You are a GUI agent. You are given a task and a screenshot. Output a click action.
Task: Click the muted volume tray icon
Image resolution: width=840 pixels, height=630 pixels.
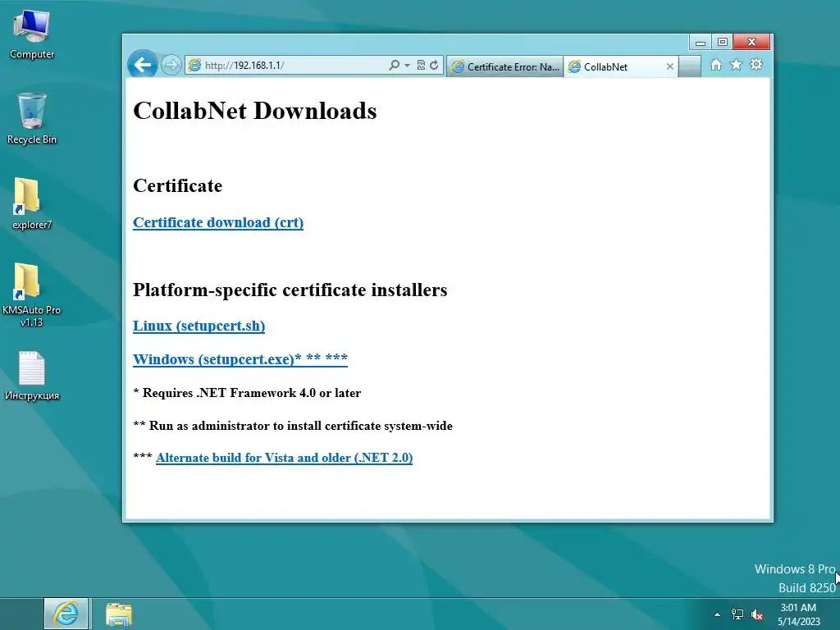pos(756,614)
